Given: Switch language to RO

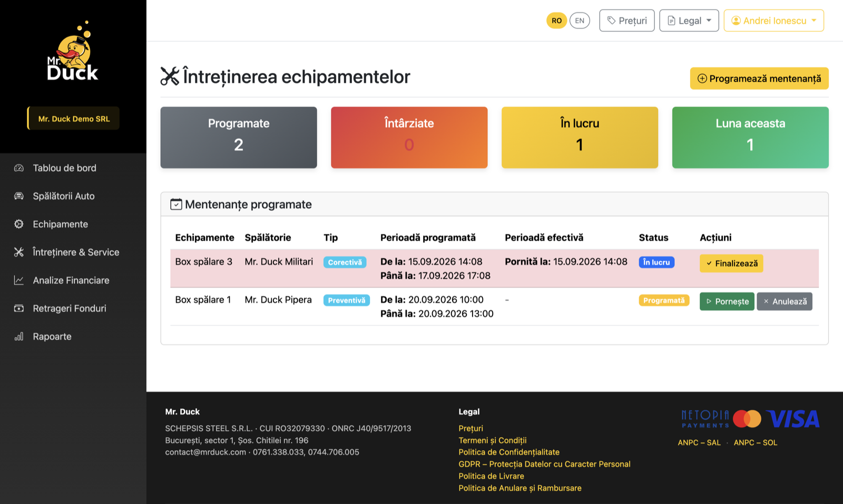Looking at the screenshot, I should [556, 21].
